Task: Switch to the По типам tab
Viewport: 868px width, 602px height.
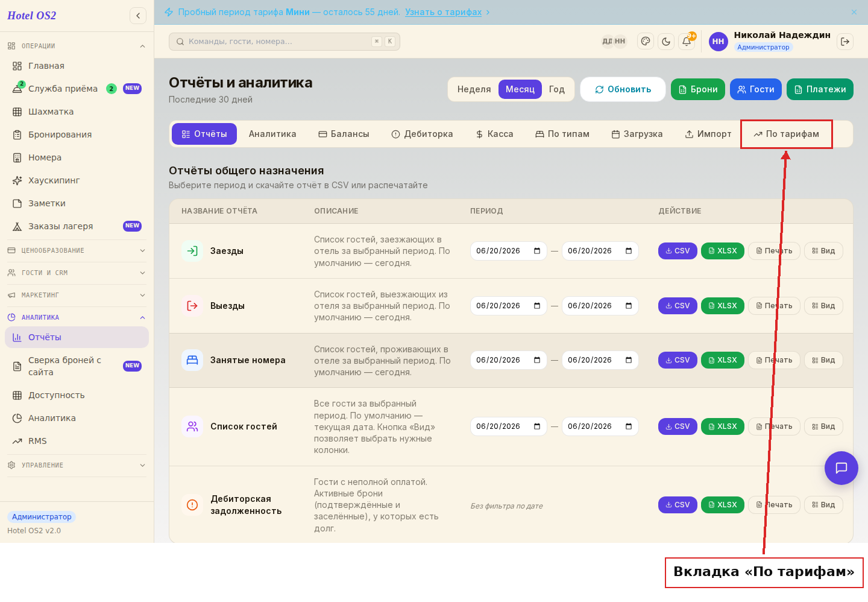Action: click(x=562, y=134)
